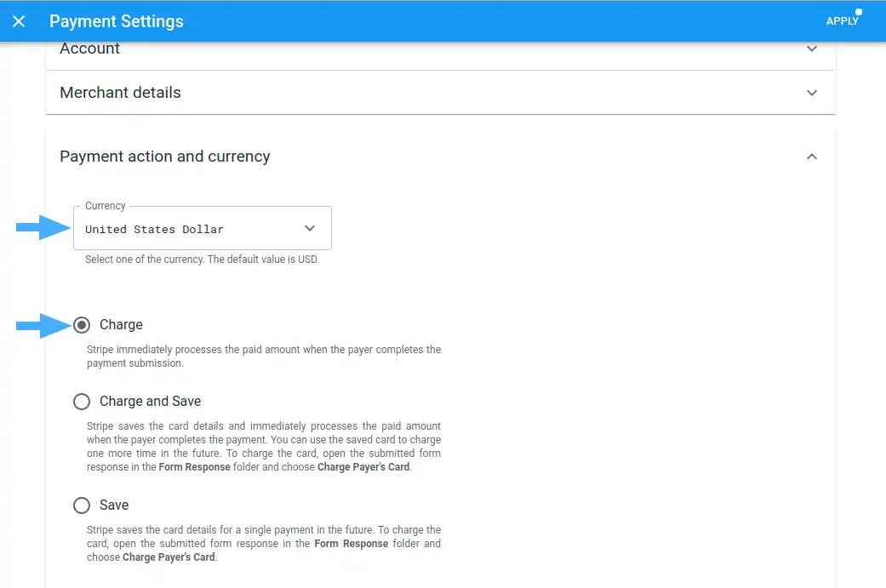
Task: Select the Charge payment option
Action: [82, 325]
